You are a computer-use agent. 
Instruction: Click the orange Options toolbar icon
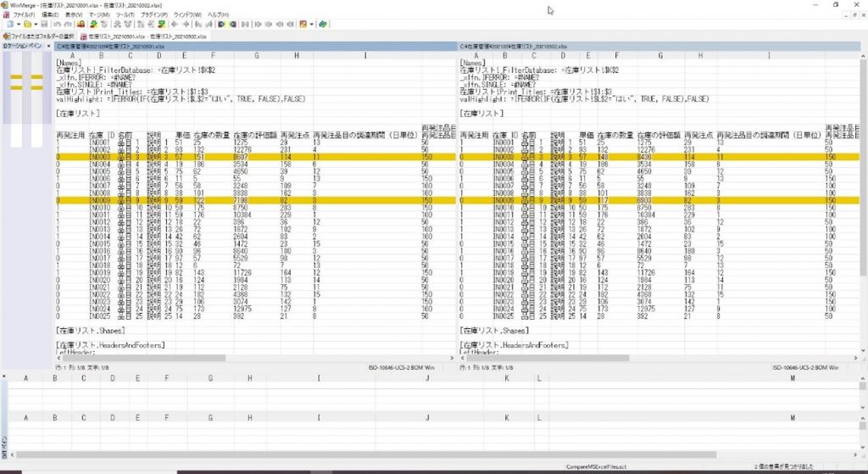[303, 25]
